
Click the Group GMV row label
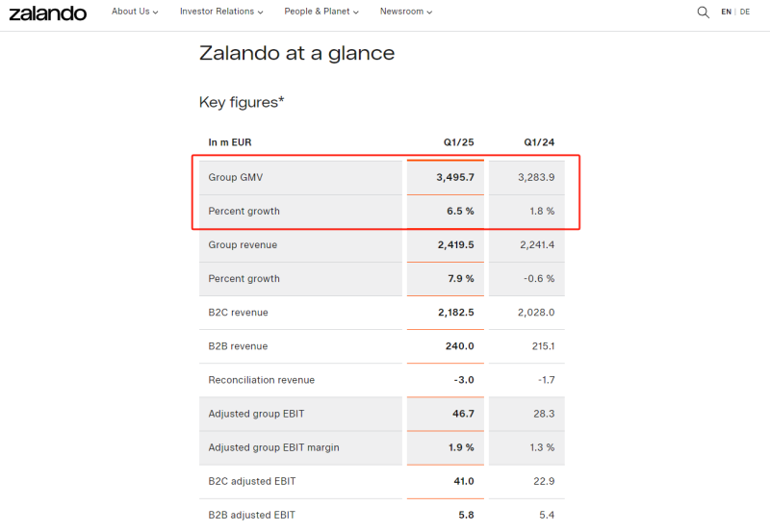(236, 177)
